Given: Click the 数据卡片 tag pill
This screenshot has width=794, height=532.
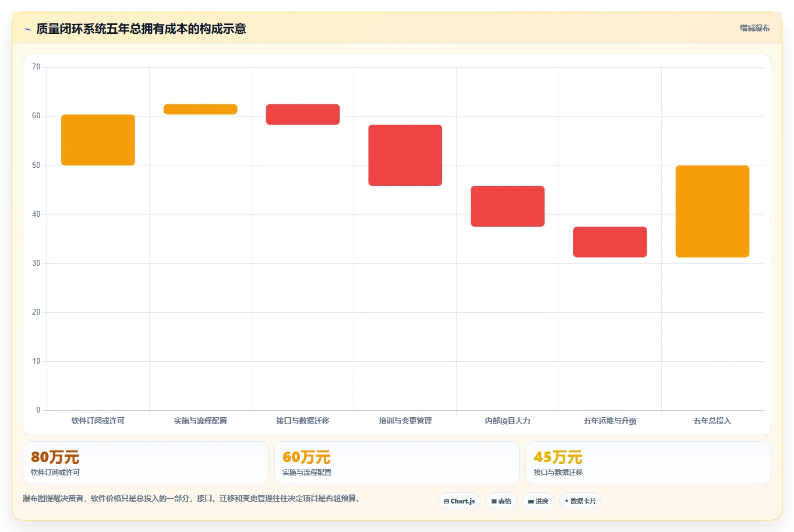Looking at the screenshot, I should [580, 501].
